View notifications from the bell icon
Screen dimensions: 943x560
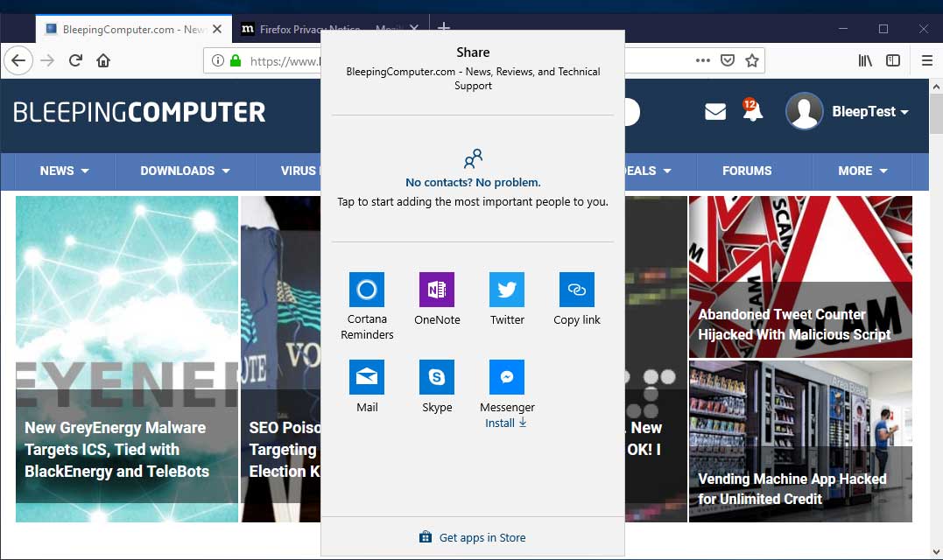tap(752, 110)
